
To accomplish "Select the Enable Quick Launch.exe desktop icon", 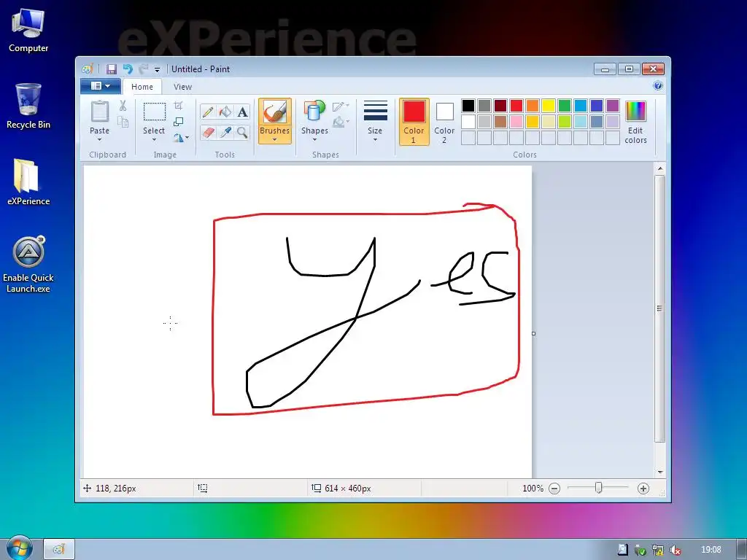I will (x=28, y=265).
